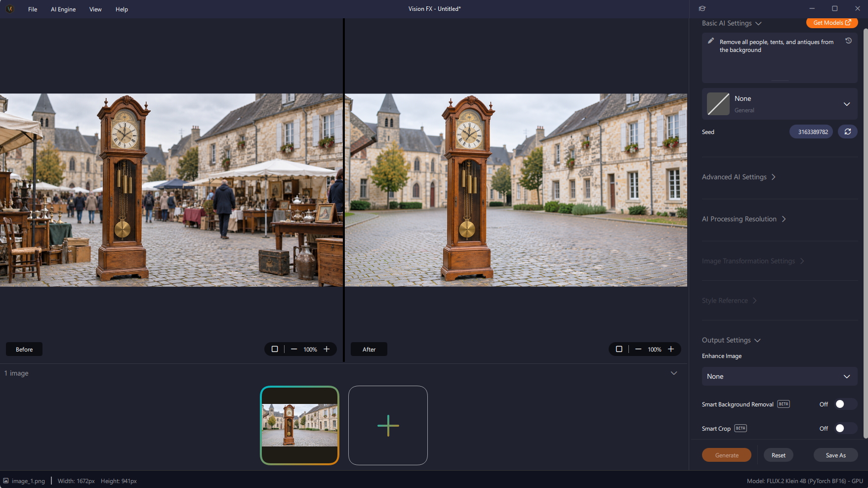Click the Generate button

point(727,455)
